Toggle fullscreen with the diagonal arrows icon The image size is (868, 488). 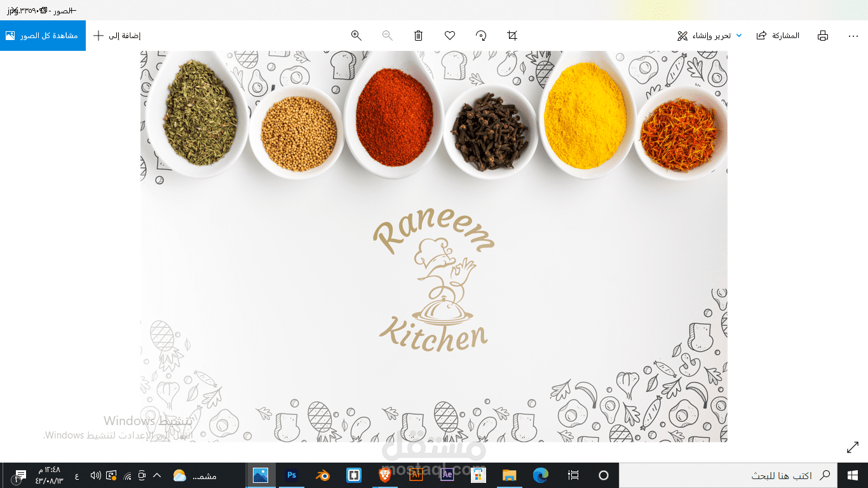[x=853, y=447]
